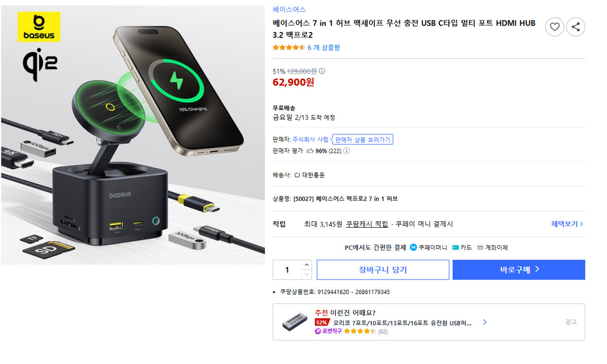
Task: Click the 장바구니 담기 button
Action: 382,269
